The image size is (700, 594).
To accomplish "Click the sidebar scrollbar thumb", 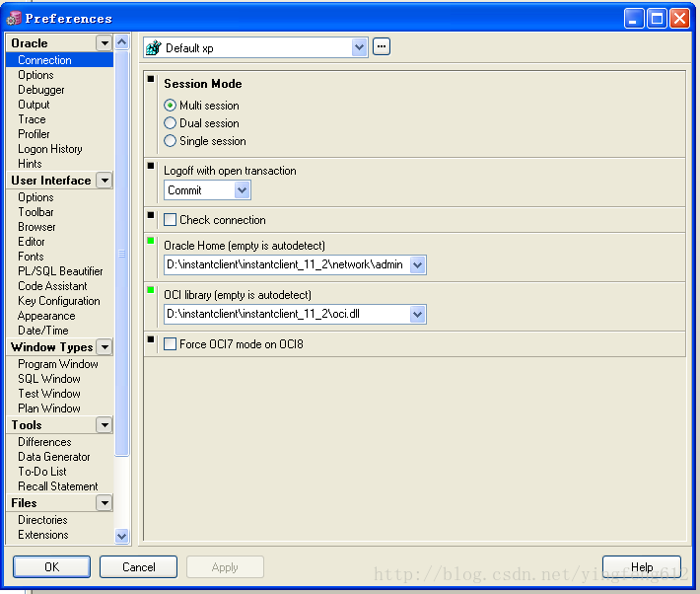I will click(122, 254).
